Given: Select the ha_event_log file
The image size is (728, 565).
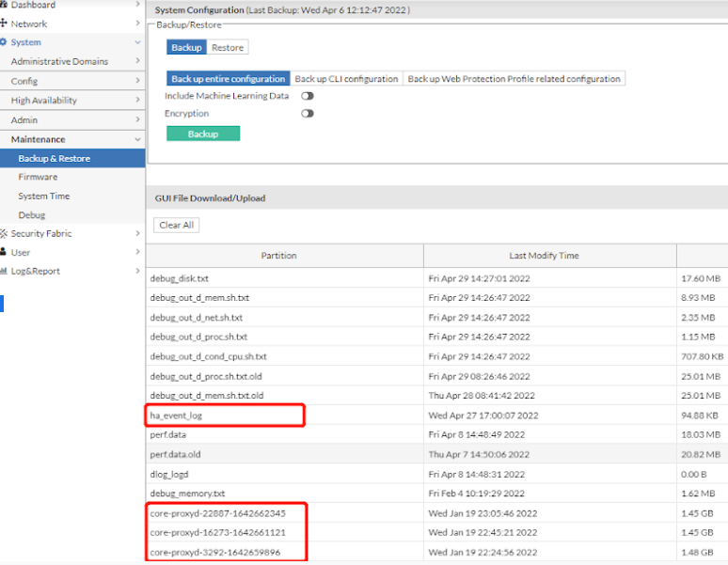Looking at the screenshot, I should click(x=176, y=416).
